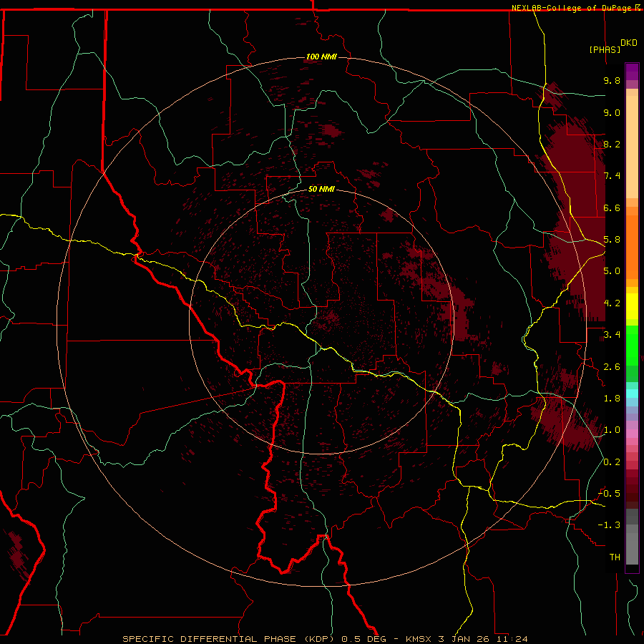
Task: Click the -0.5 value on color scale
Action: pyautogui.click(x=609, y=494)
